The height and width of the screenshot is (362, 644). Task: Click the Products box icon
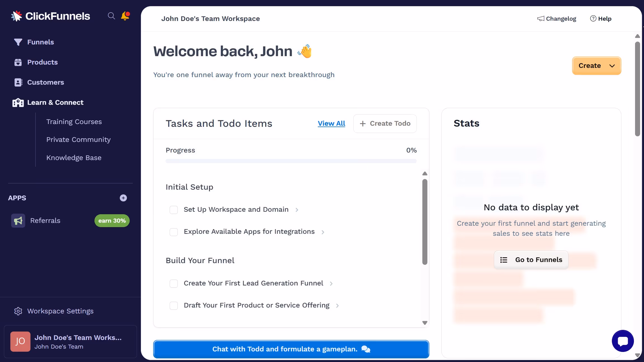click(x=18, y=62)
